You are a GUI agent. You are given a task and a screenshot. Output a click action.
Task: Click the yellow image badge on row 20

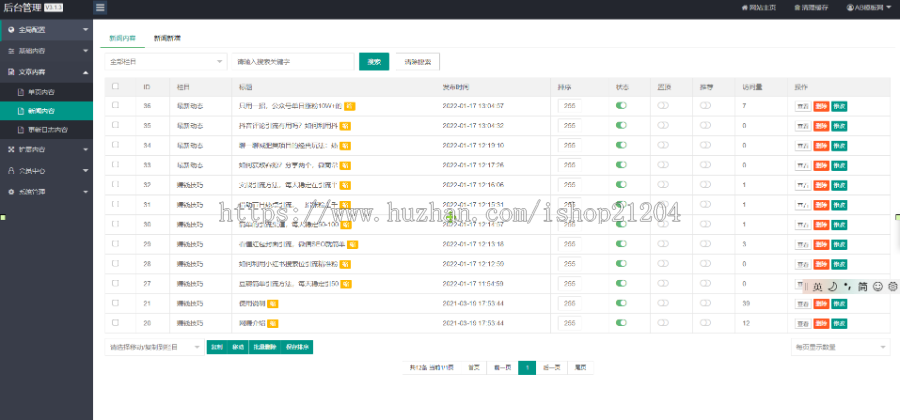click(x=273, y=323)
